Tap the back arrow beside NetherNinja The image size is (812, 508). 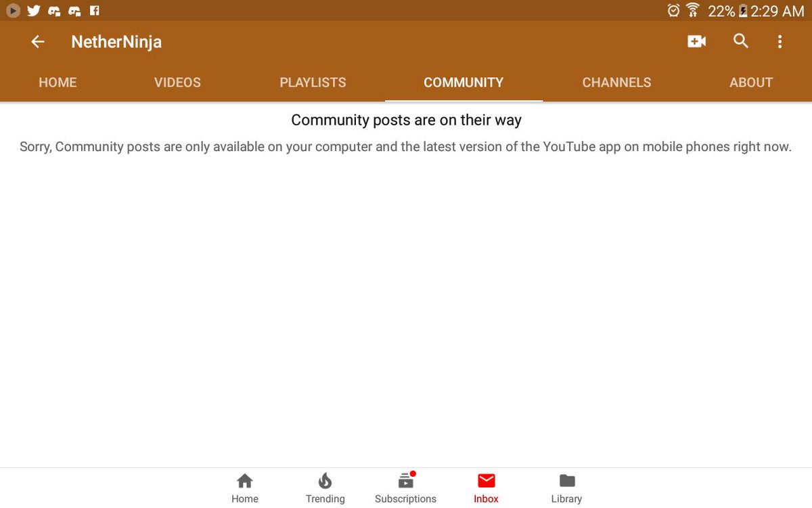(38, 42)
